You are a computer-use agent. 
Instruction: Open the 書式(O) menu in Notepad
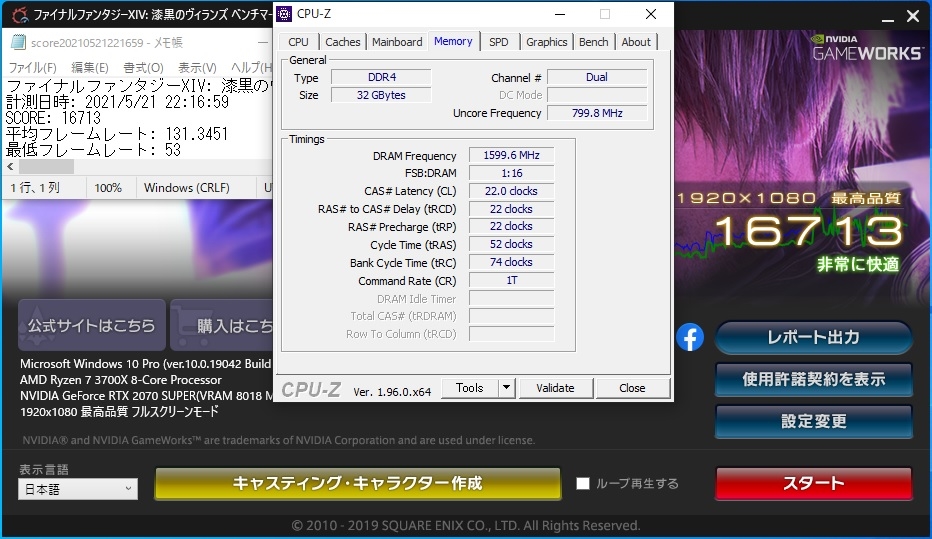[143, 68]
